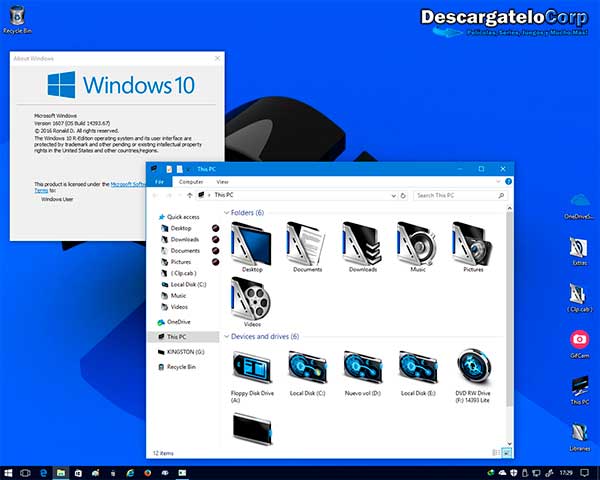Viewport: 600px width, 480px height.
Task: Select the Nuevo vol (D:) drive icon
Action: tap(362, 368)
